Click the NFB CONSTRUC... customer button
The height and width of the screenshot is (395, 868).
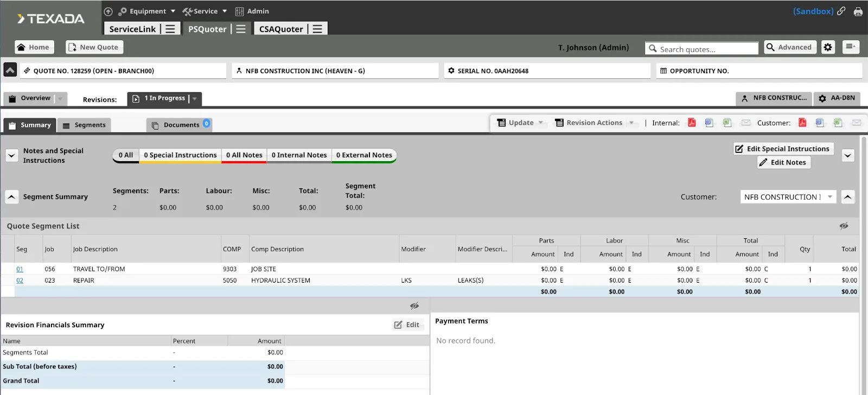pyautogui.click(x=774, y=98)
